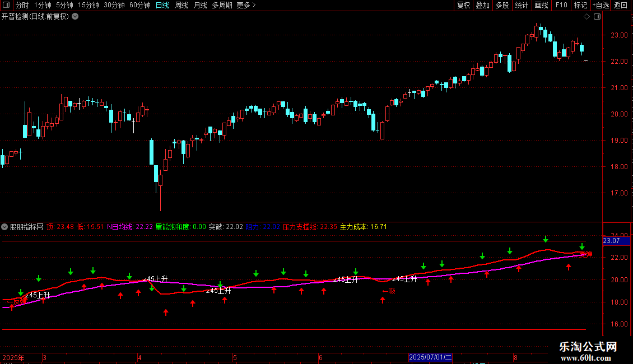The image size is (633, 364).
Task: Click the 标记 mark button
Action: (580, 5)
